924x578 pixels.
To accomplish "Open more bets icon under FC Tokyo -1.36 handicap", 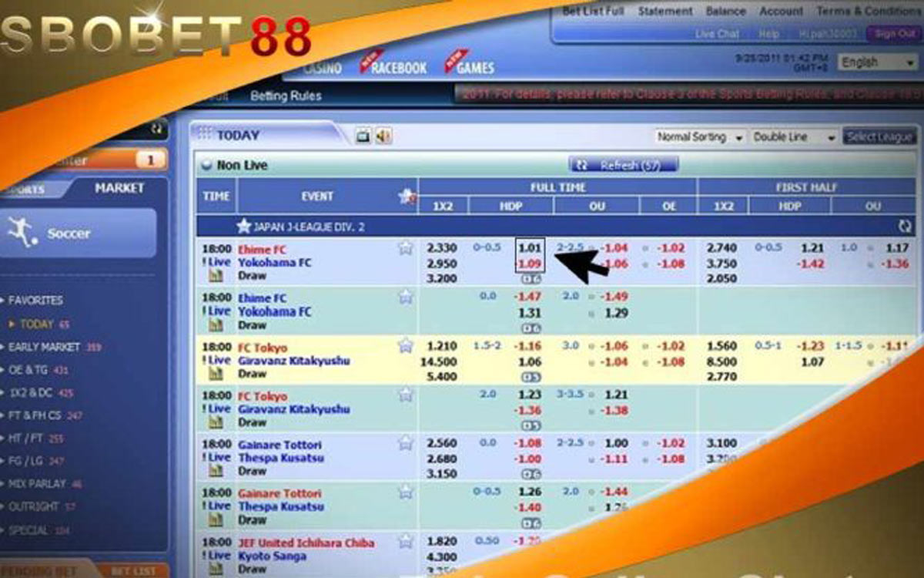I will click(532, 425).
